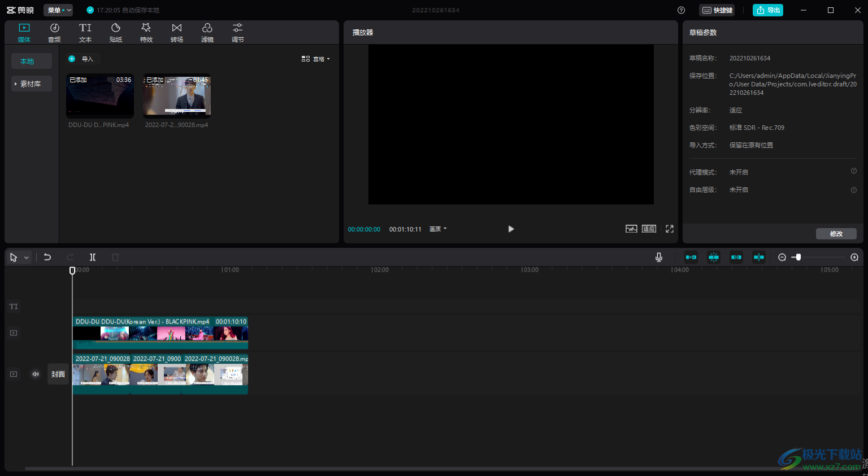Click the 修改 modify button
This screenshot has width=868, height=476.
click(836, 234)
